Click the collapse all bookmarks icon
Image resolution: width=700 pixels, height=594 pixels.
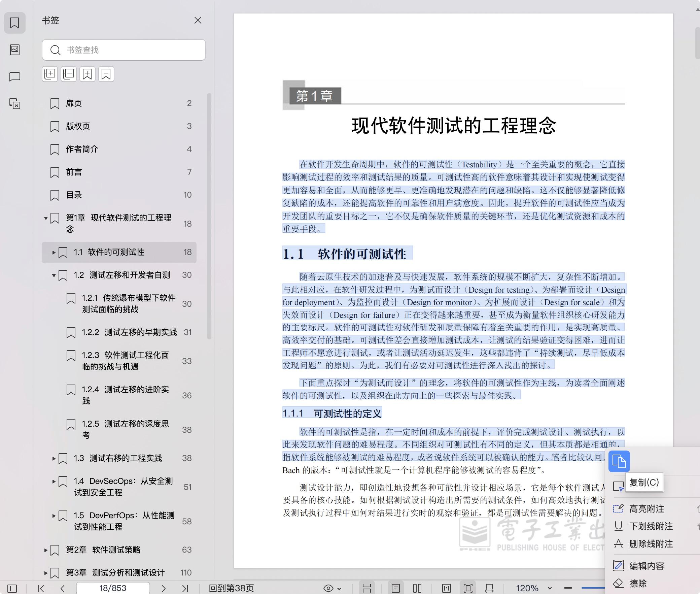[x=69, y=74]
